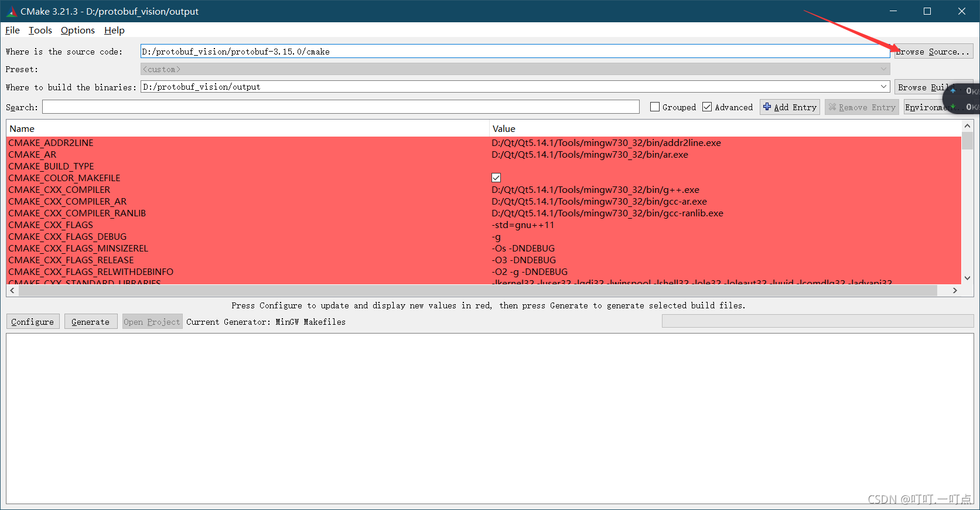Viewport: 980px width, 510px height.
Task: Select the CMAKE_CXX_FLAGS entry
Action: 50,225
